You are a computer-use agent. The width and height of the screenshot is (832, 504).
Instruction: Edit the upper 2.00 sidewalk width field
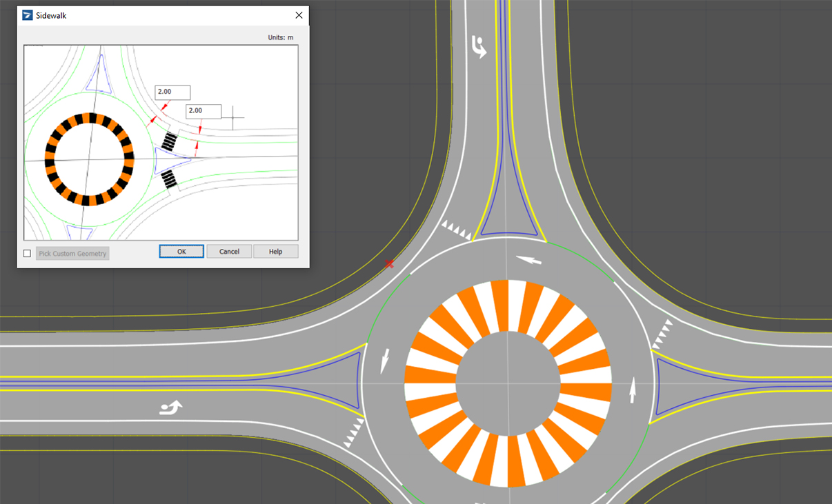point(171,92)
